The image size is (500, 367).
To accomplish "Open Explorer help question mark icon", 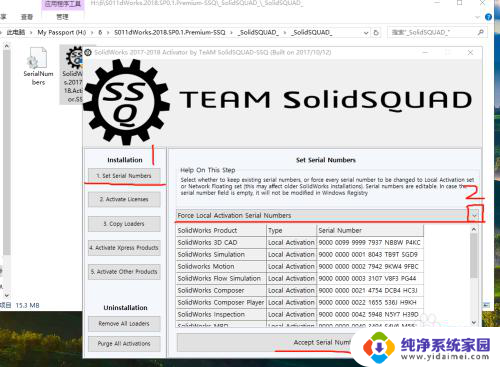I will [488, 17].
